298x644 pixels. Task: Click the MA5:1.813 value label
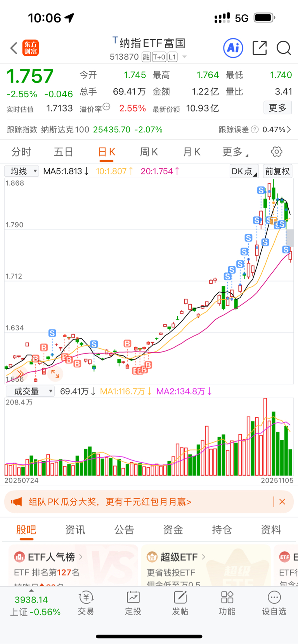[66, 171]
